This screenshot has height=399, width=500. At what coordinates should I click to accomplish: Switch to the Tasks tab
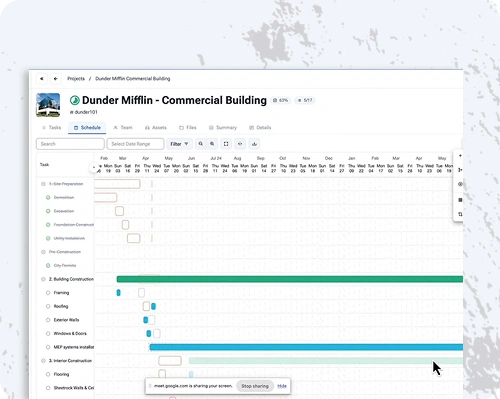point(52,128)
